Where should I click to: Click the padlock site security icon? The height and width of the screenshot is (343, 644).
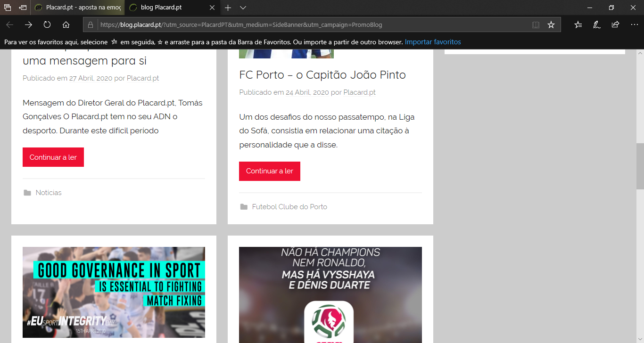[91, 24]
